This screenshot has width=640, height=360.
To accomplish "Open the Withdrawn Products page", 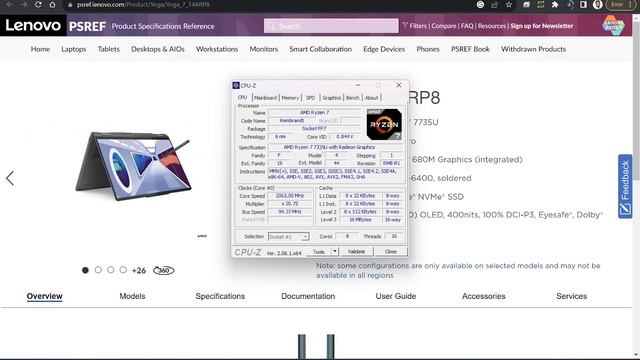I will tap(533, 49).
